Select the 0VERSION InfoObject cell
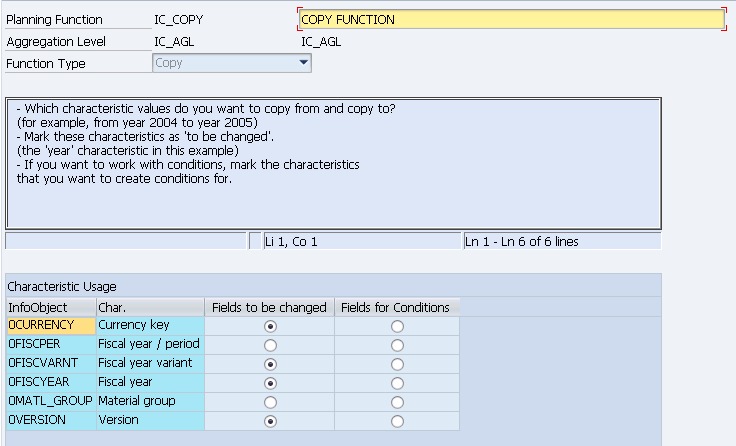The height and width of the screenshot is (446, 736). pyautogui.click(x=50, y=420)
